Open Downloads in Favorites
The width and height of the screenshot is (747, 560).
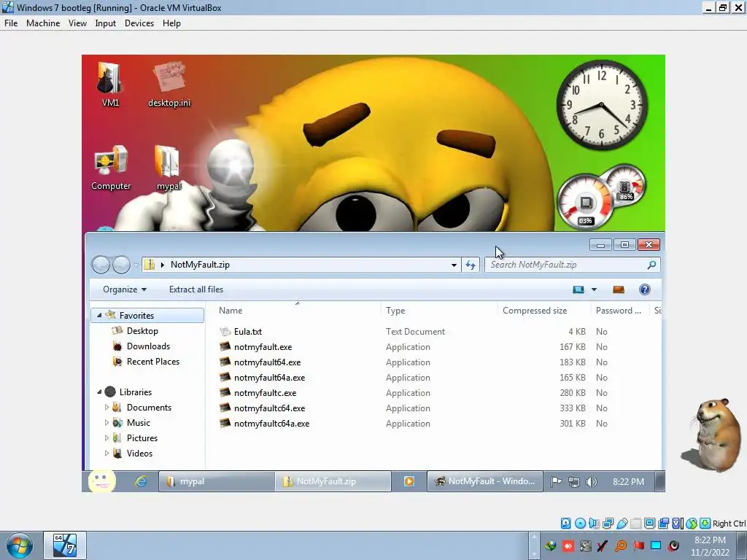[x=148, y=346]
